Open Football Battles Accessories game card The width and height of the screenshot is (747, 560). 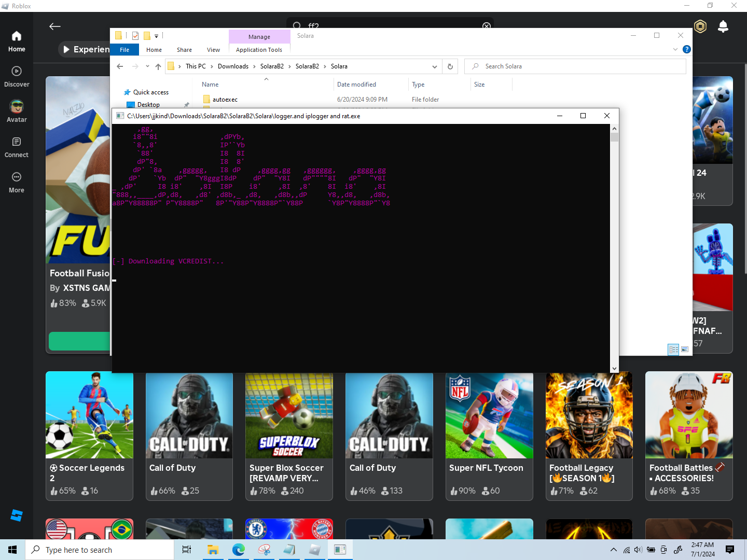[689, 436]
